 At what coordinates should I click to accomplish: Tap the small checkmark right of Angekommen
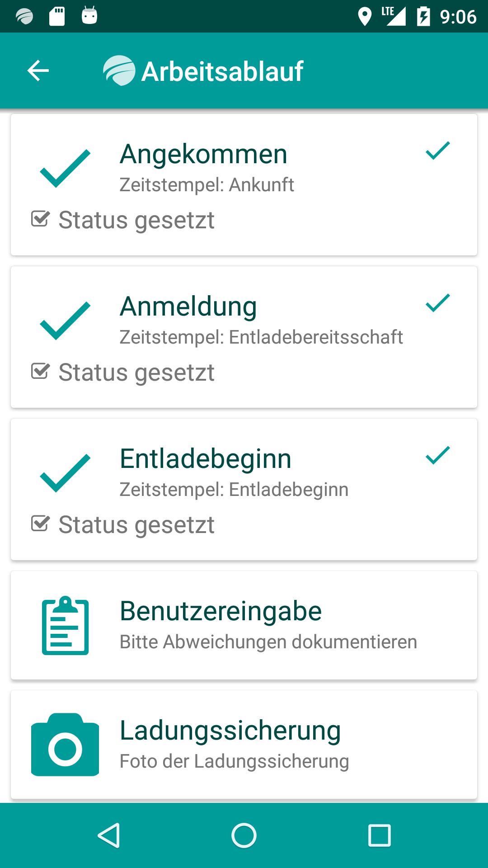click(438, 151)
